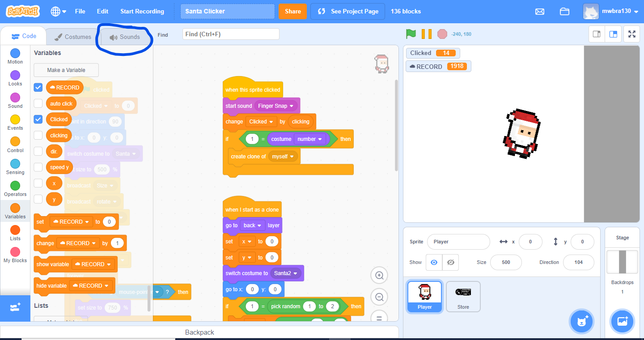Select the Looks blocks category
Viewport: 644px width, 340px height.
click(15, 78)
